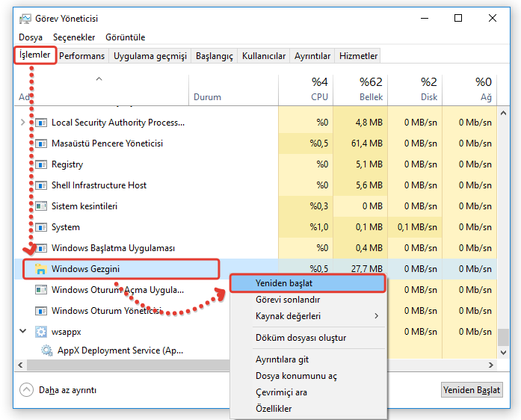Click the vertical scrollbar of process list
The width and height of the screenshot is (521, 420).
[x=504, y=224]
